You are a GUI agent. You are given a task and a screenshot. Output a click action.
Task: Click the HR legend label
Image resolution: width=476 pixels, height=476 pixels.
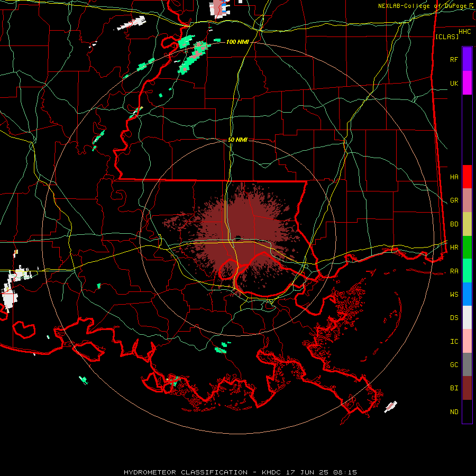point(454,248)
